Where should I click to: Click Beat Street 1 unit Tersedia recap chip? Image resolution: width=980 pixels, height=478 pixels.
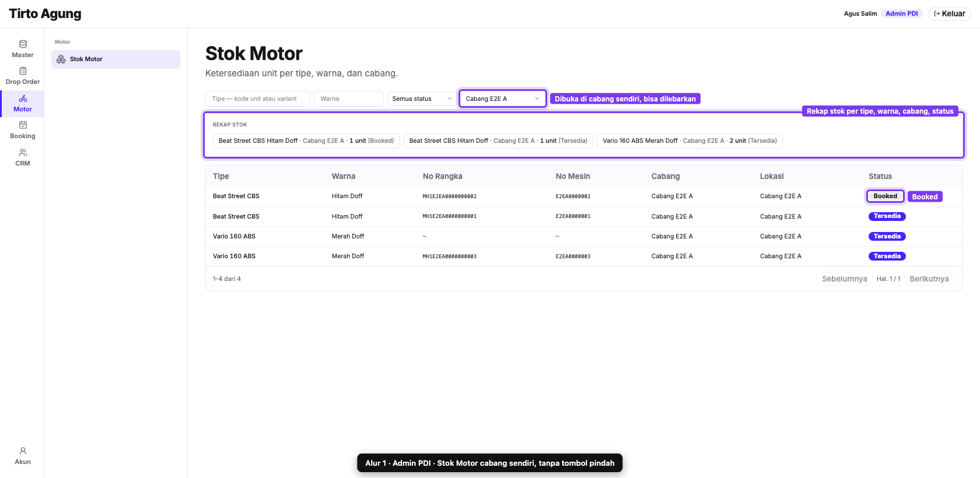[x=498, y=140]
